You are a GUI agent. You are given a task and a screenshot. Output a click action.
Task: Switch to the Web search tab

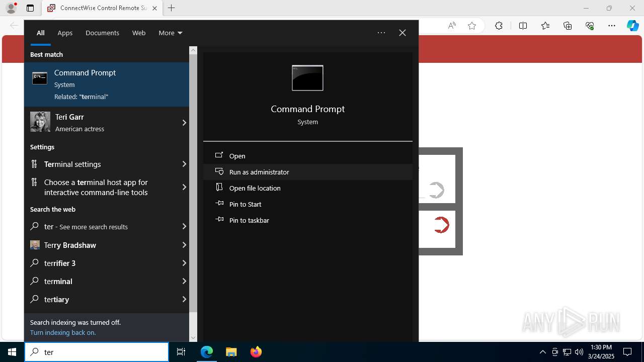[139, 33]
